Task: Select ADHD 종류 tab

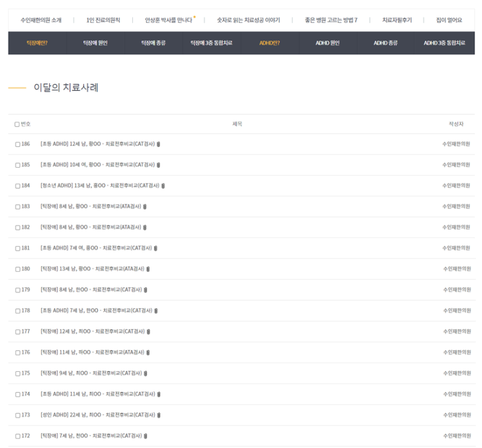Action: [x=386, y=43]
